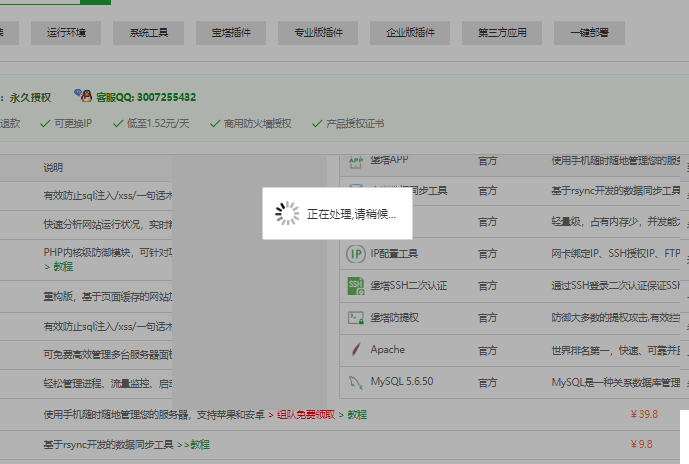Click the MySQL是一种关系数据库管理 description

tap(616, 382)
